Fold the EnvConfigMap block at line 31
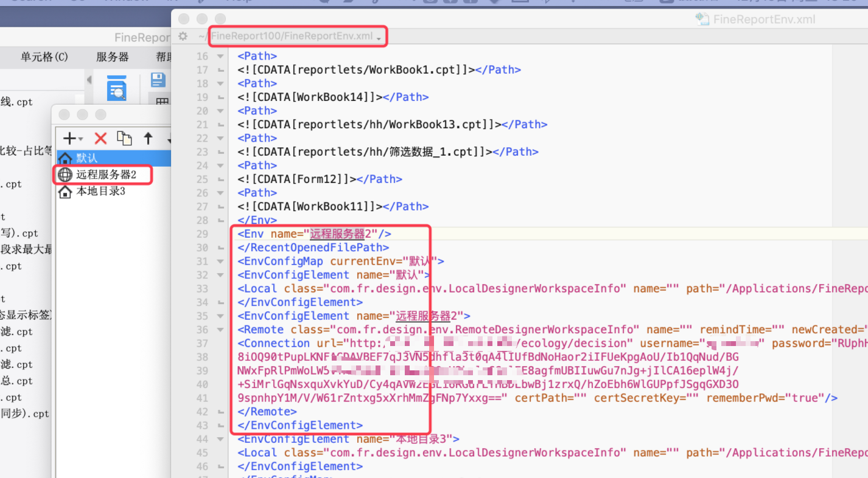Viewport: 868px width, 478px height. (220, 262)
